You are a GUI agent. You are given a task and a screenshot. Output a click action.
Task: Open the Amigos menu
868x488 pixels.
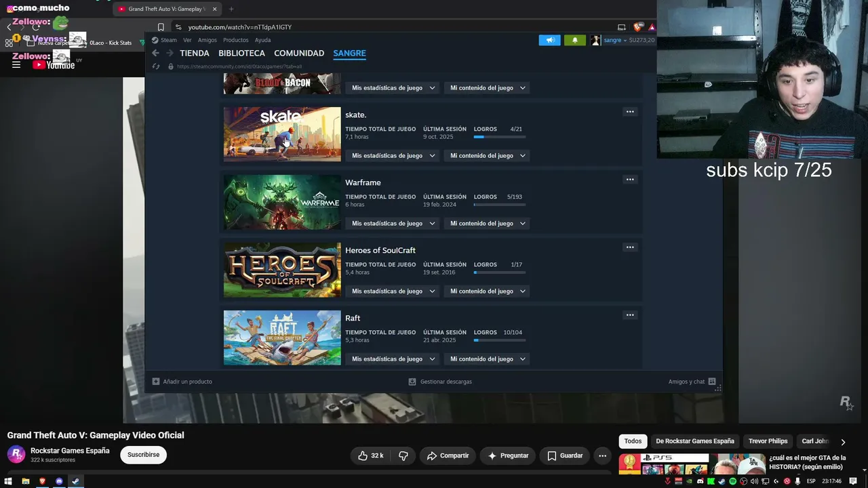point(208,40)
